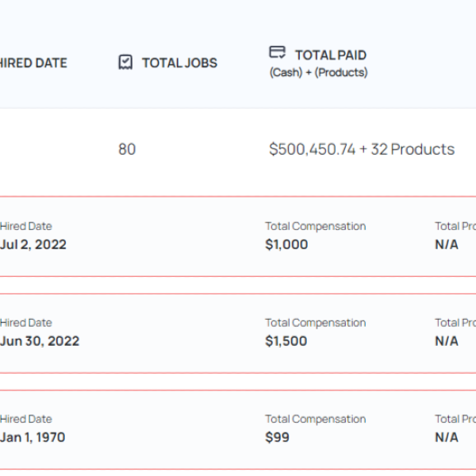
Task: Click the 80 total jobs value
Action: 127,149
